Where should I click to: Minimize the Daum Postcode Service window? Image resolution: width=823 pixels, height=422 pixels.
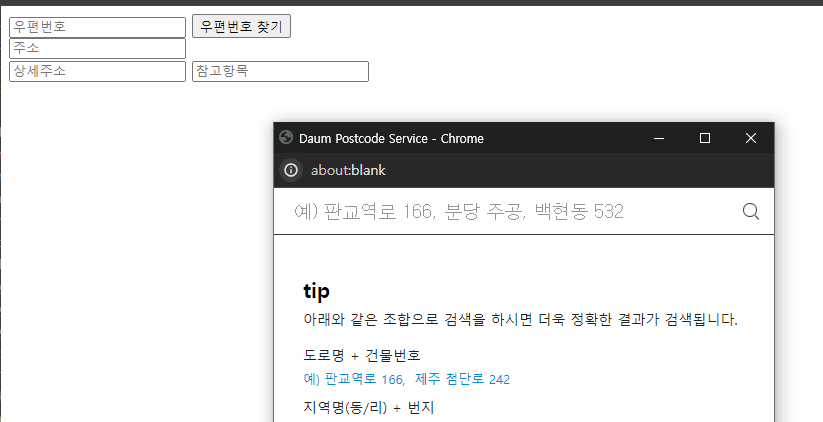pos(659,138)
